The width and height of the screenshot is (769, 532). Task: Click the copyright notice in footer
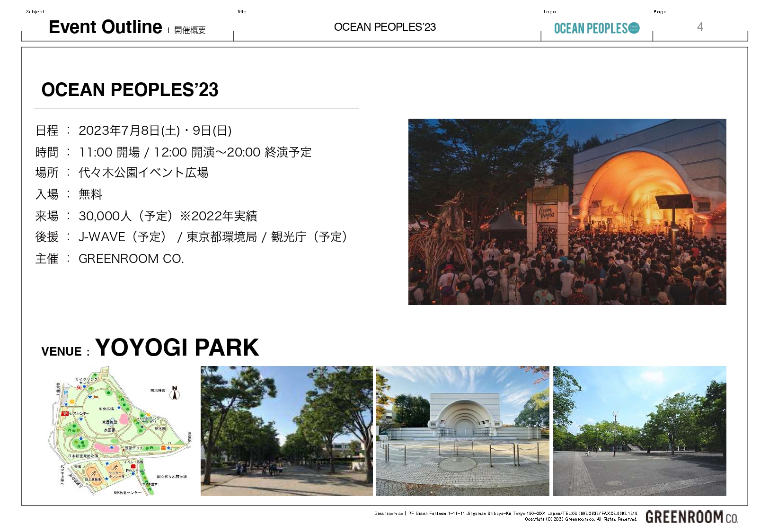(581, 519)
